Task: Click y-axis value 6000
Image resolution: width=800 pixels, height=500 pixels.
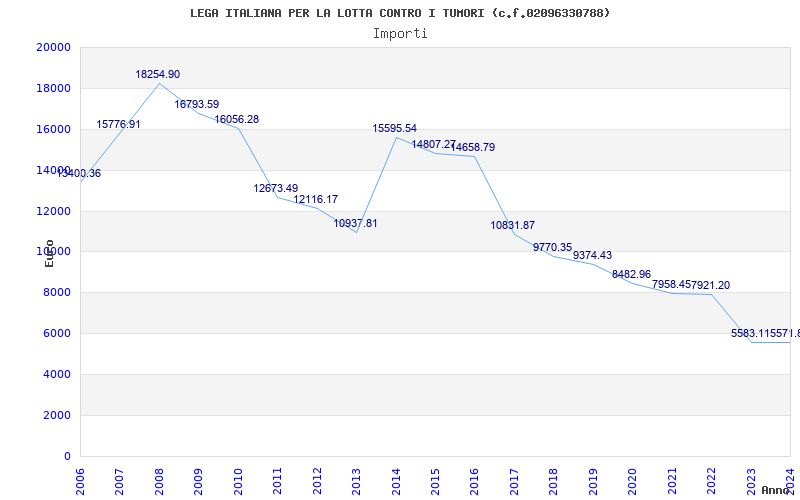Action: coord(56,334)
